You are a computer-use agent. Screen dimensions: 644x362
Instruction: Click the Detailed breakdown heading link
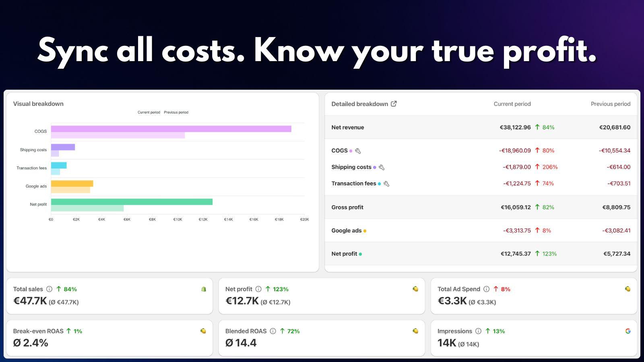[359, 104]
